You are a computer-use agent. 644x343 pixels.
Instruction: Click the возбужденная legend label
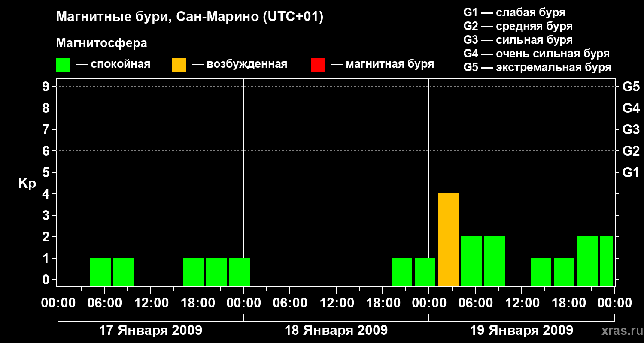click(246, 65)
